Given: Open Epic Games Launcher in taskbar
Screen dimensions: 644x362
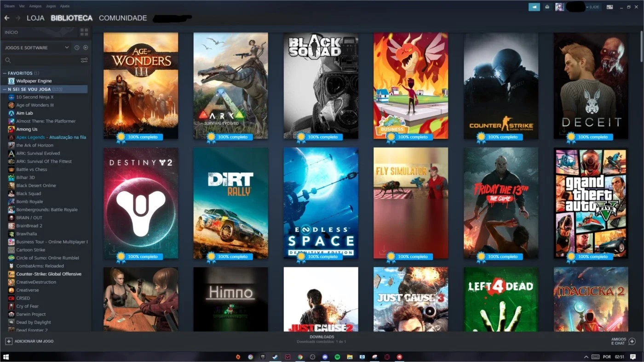Looking at the screenshot, I should (263, 357).
